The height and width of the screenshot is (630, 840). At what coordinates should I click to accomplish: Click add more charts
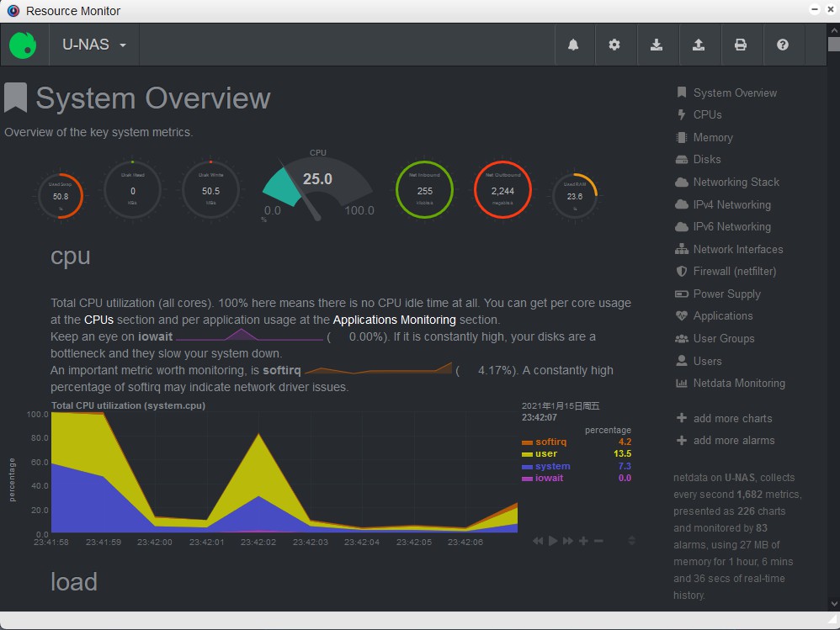click(x=731, y=418)
